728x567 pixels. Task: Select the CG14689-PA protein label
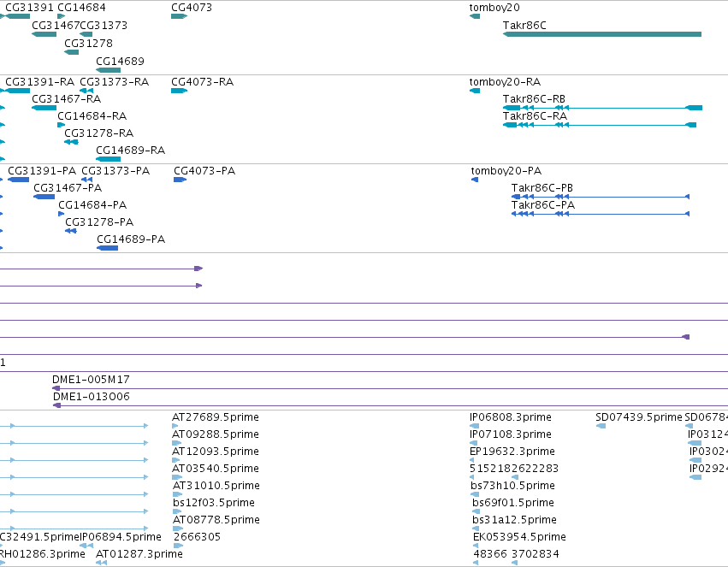(x=131, y=239)
